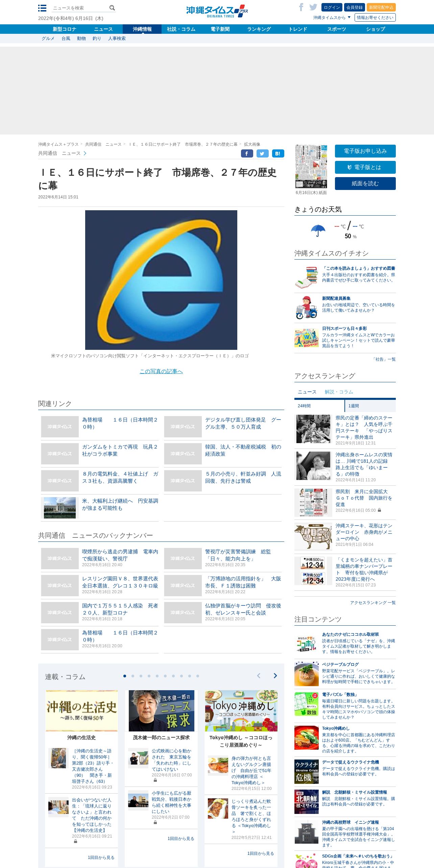Open 新型コロナ nav tab

65,29
